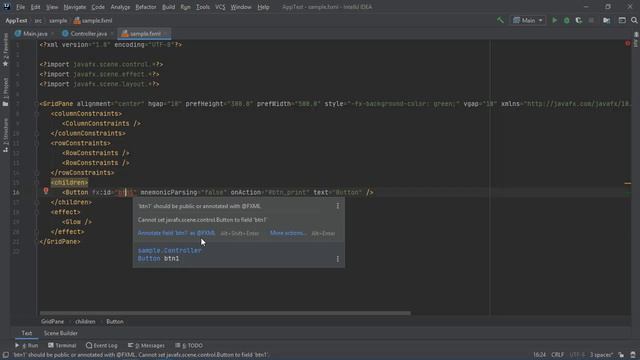Screen dimensions: 640x360
Task: Click the sample.Controller link in popup
Action: pyautogui.click(x=169, y=251)
